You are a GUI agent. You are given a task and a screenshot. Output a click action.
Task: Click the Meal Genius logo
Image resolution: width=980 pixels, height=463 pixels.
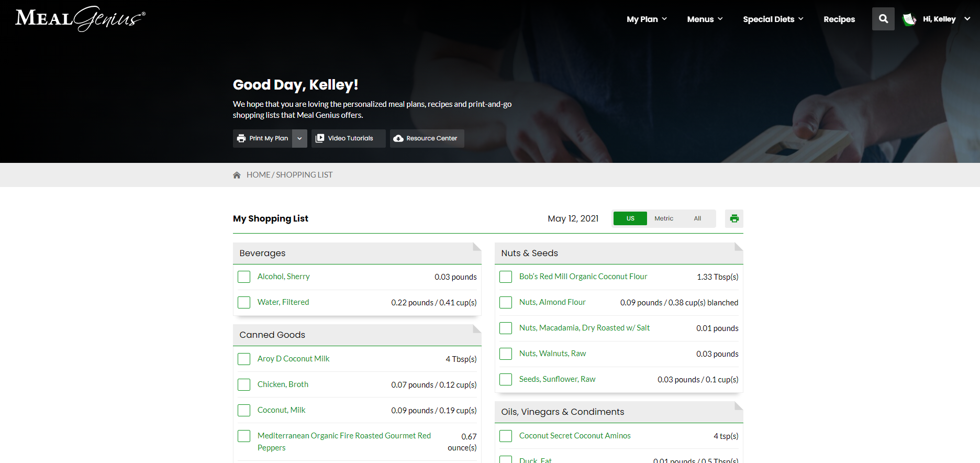pyautogui.click(x=81, y=18)
